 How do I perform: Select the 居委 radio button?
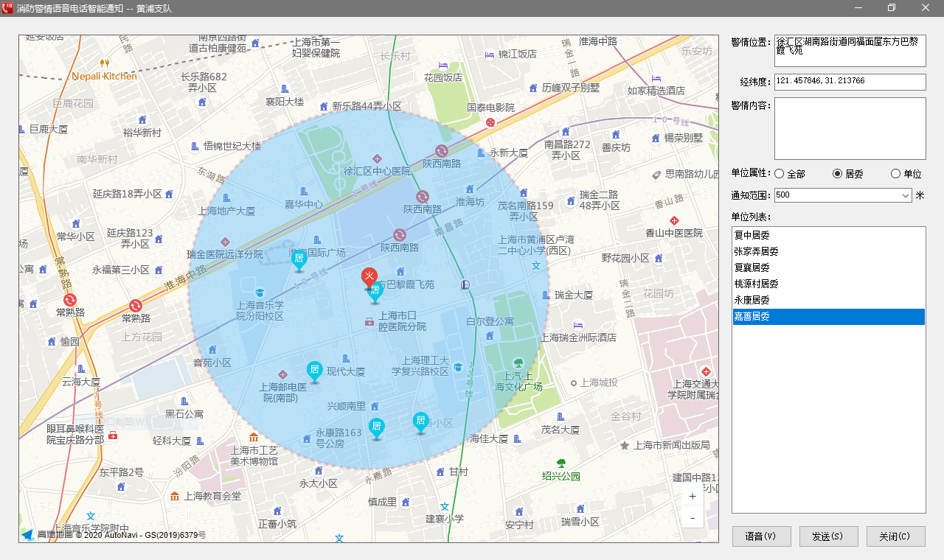[x=837, y=174]
